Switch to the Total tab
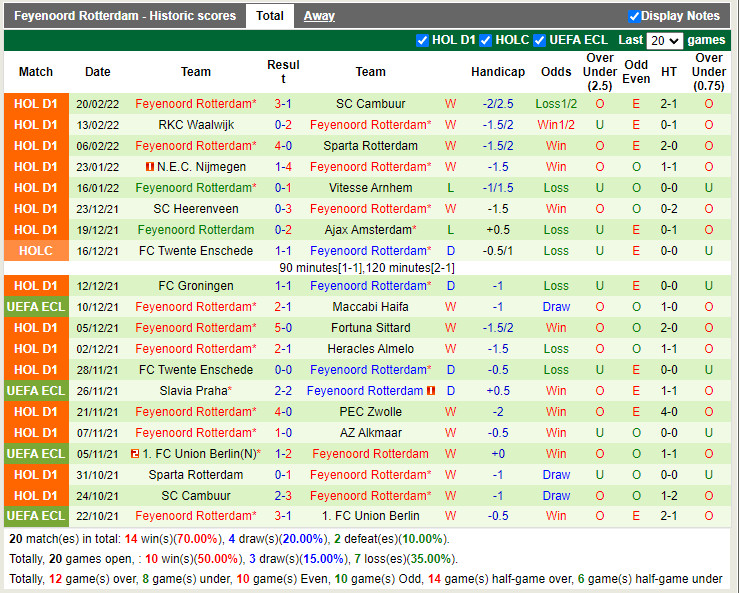 (270, 16)
